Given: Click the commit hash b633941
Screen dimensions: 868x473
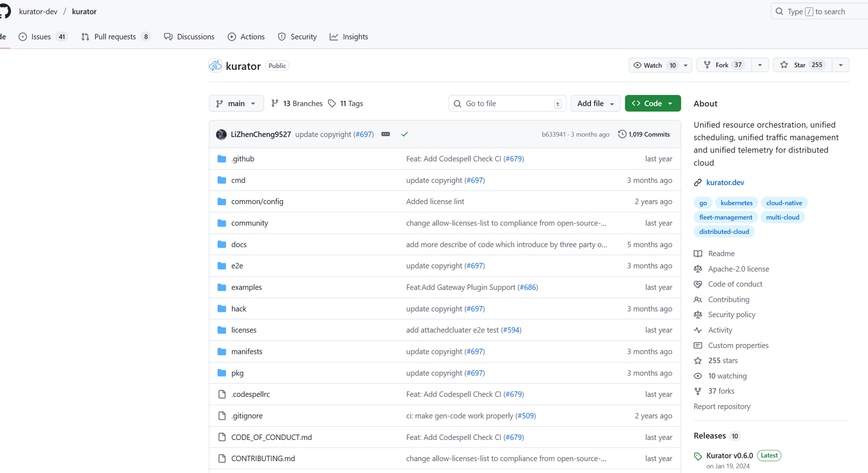Looking at the screenshot, I should point(554,134).
